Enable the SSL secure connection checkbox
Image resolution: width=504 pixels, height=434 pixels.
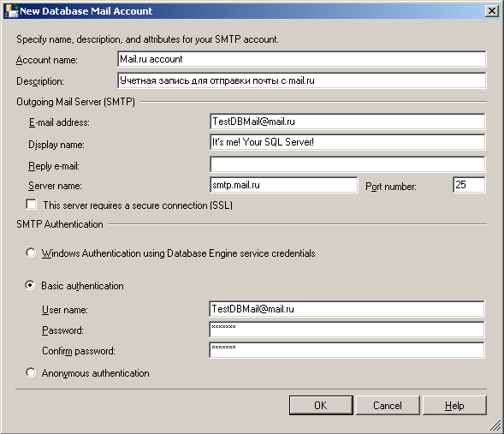(x=31, y=205)
